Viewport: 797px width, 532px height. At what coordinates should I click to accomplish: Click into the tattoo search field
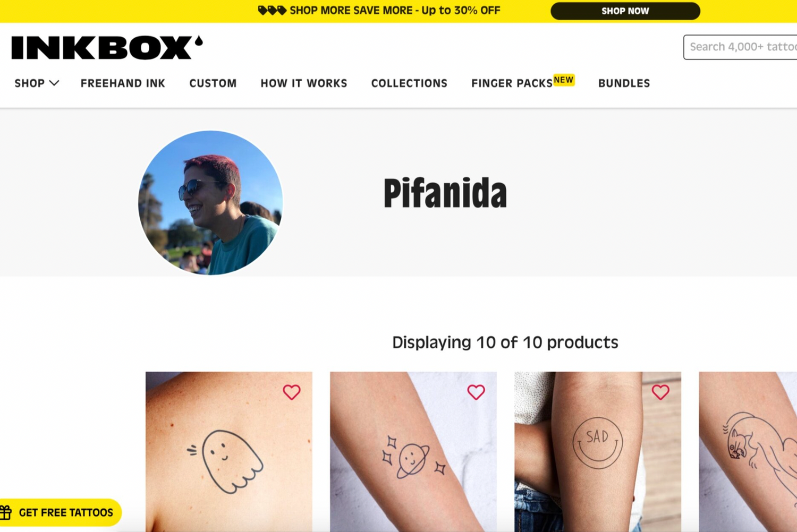point(740,47)
